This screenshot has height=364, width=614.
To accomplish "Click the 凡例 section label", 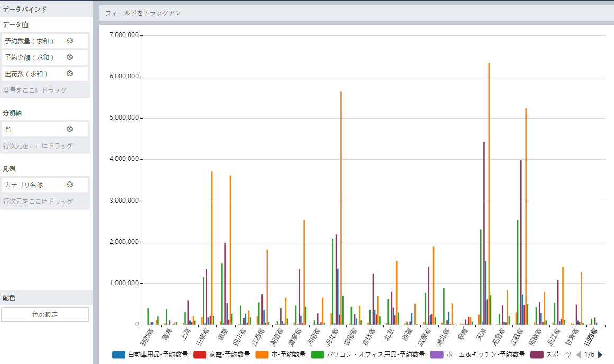I will click(x=9, y=169).
